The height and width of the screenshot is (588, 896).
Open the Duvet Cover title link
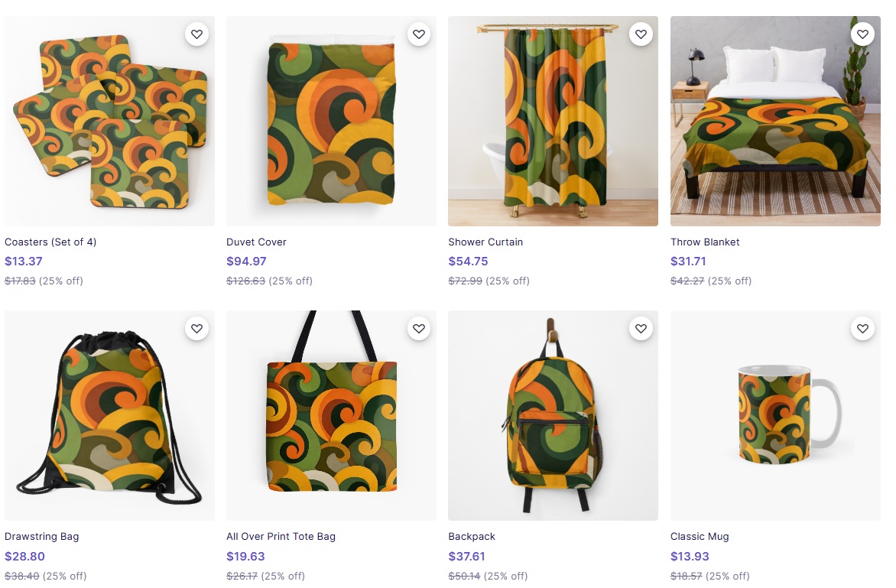coord(256,242)
